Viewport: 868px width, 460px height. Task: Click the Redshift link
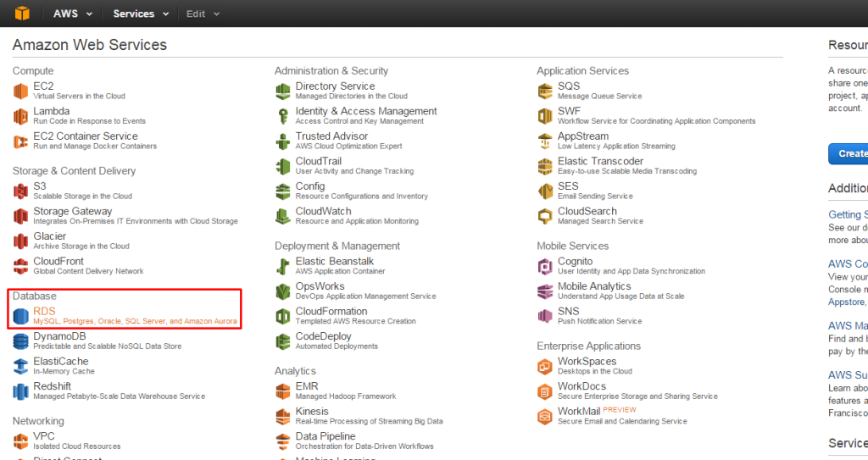coord(52,386)
